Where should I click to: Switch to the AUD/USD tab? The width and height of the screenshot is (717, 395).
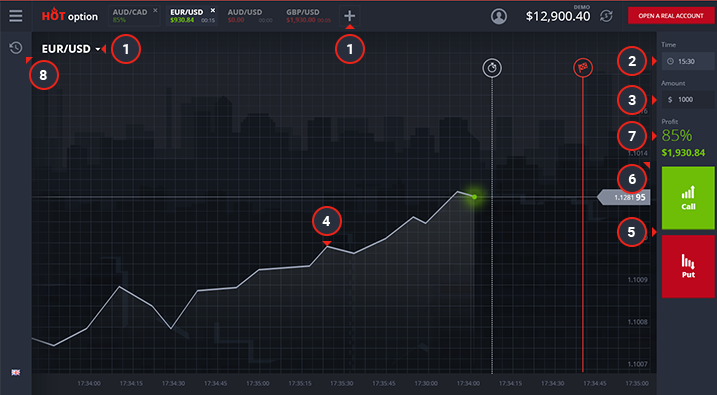tap(250, 16)
